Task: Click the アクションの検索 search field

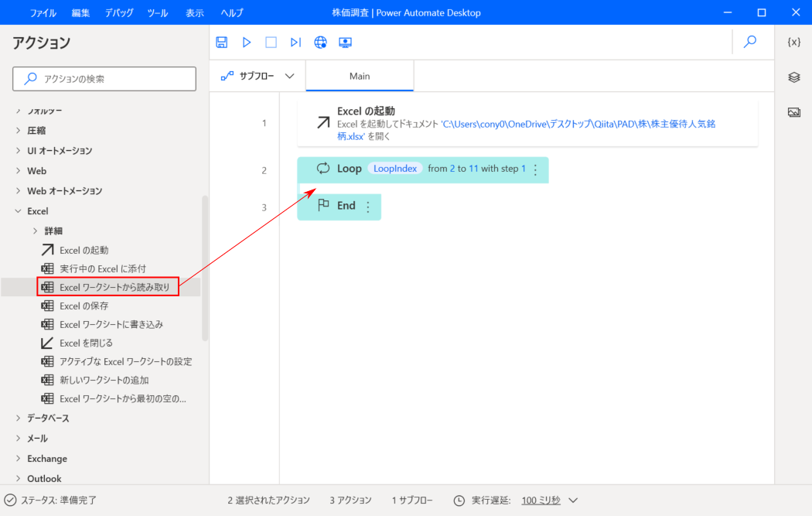Action: pyautogui.click(x=104, y=79)
